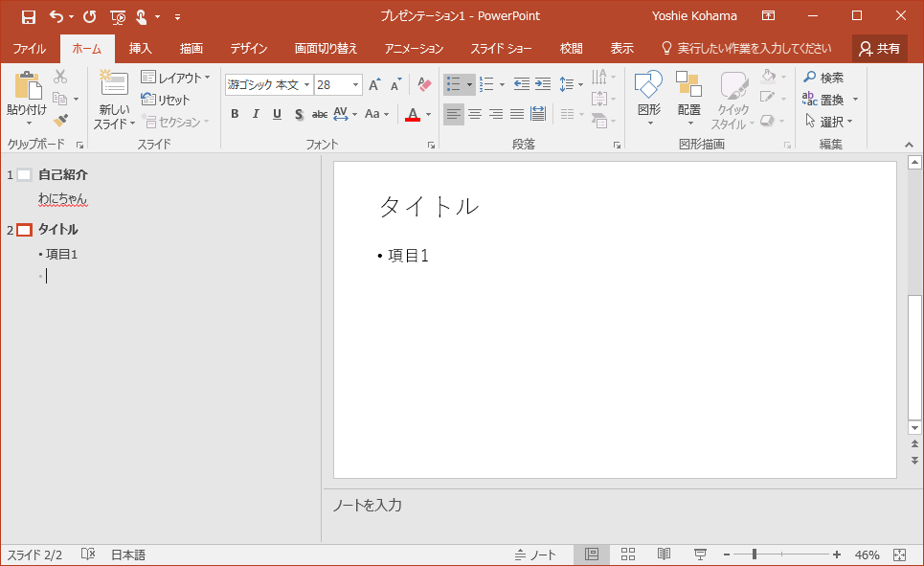Expand the Layout dropdown
Image resolution: width=924 pixels, height=566 pixels.
176,78
